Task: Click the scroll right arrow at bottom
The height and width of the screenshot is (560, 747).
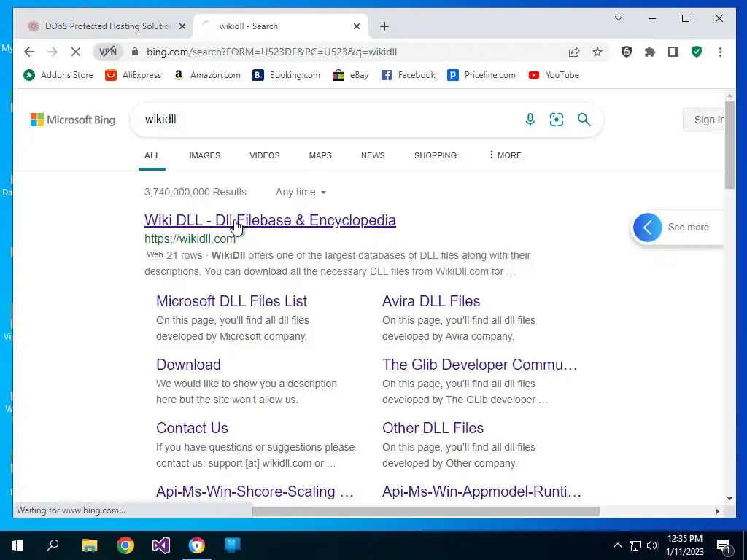Action: click(x=718, y=511)
